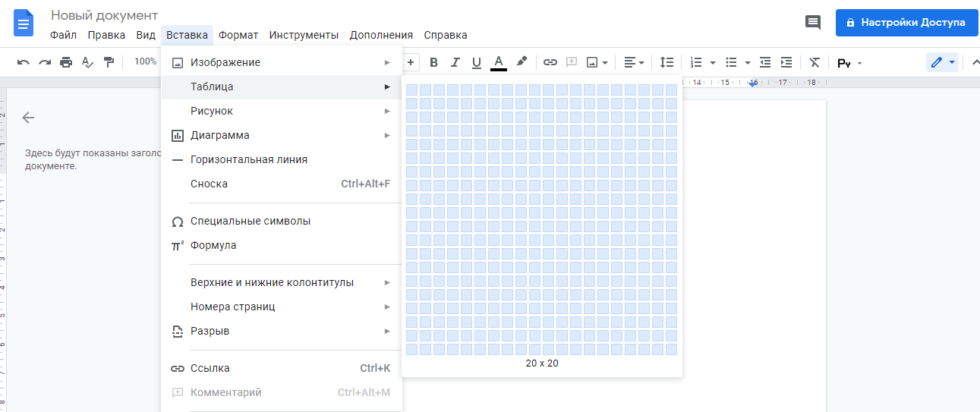Click the Настройки Доступа button
This screenshot has height=412, width=980.
point(905,23)
